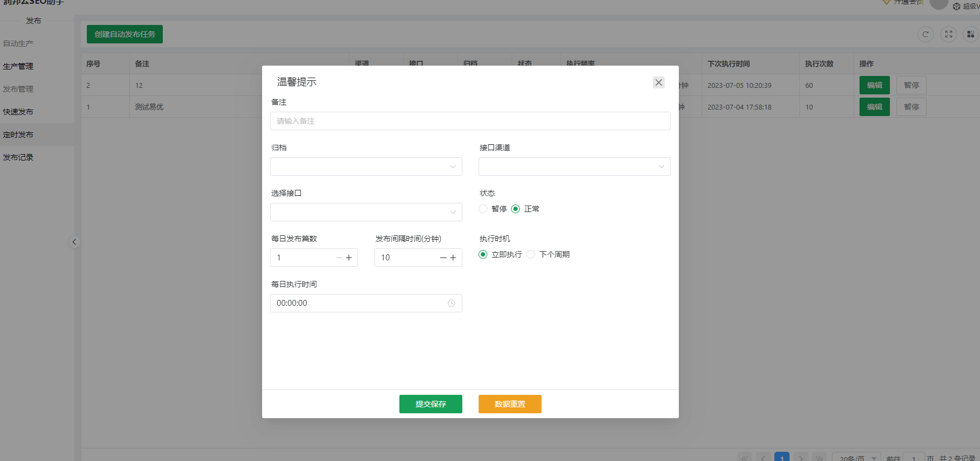Click 暂停 button for 测试易优 row
The height and width of the screenshot is (461, 980).
click(911, 107)
